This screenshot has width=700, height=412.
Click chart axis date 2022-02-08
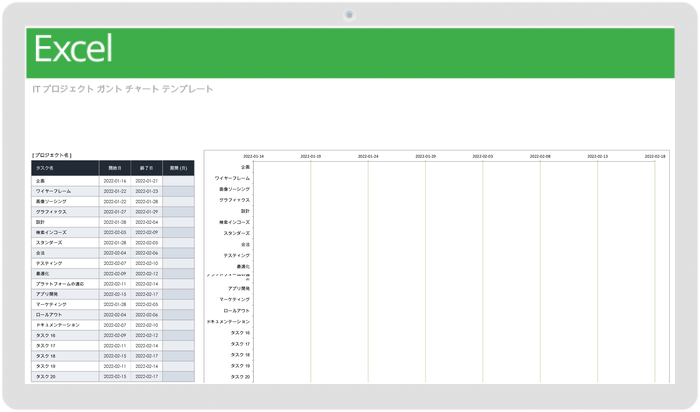tap(540, 156)
